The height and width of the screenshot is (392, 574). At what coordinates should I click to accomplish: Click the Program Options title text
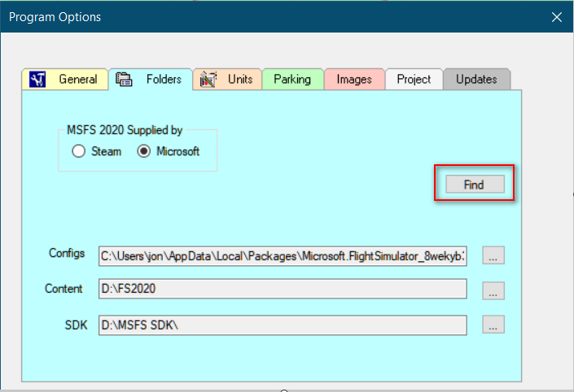tap(55, 17)
